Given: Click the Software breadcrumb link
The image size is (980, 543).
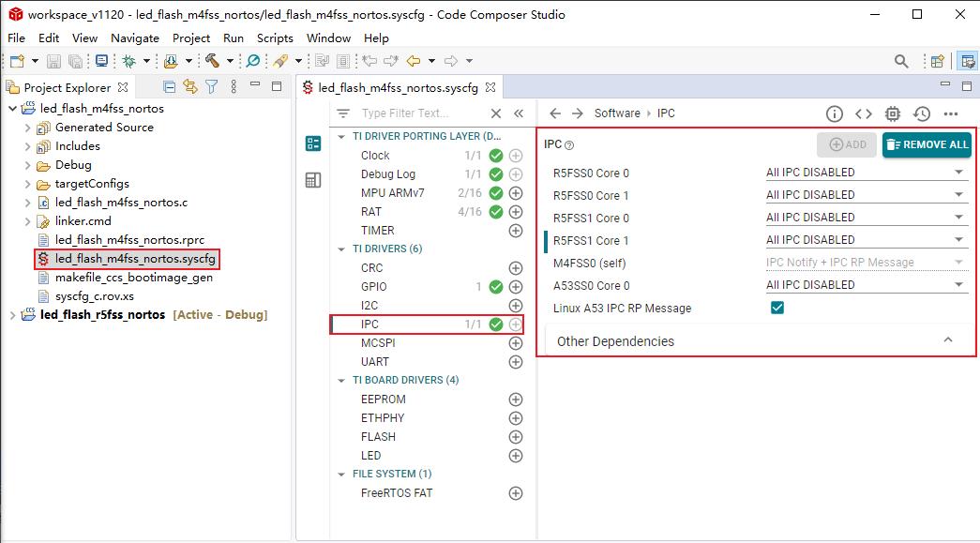Looking at the screenshot, I should click(617, 113).
